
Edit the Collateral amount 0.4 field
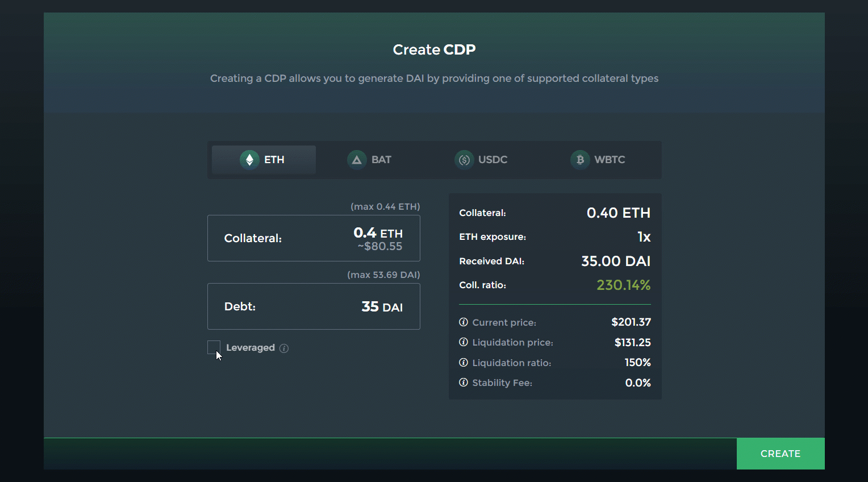(314, 238)
